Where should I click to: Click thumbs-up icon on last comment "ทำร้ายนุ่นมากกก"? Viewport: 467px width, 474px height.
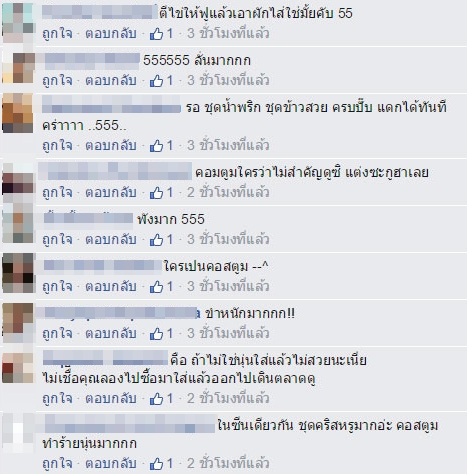156,463
